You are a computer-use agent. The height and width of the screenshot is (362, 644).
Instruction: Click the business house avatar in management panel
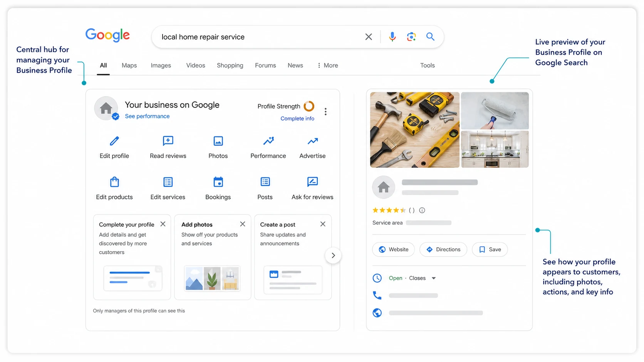click(x=106, y=108)
